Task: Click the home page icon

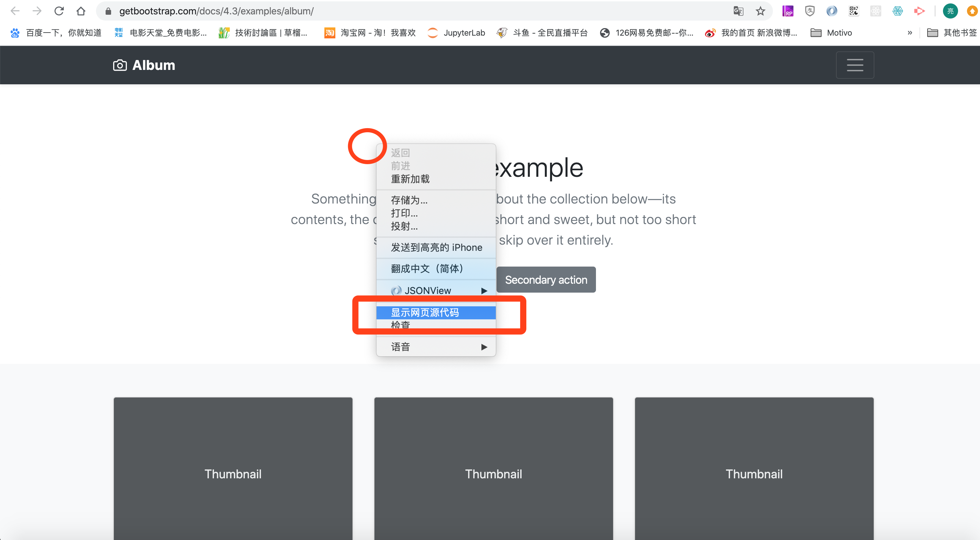Action: tap(81, 11)
